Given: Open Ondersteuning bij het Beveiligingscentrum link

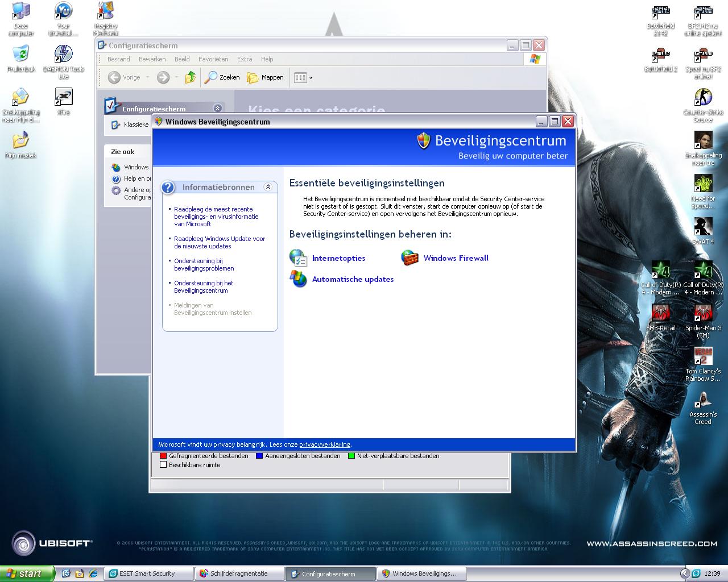Looking at the screenshot, I should [204, 287].
